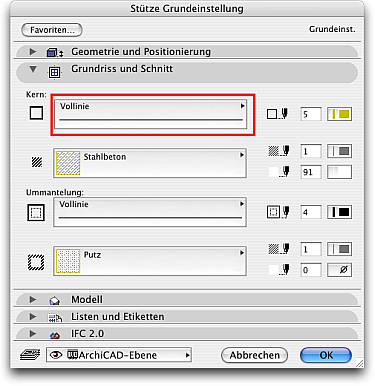Click the Putz background pen icon
The height and width of the screenshot is (386, 375).
(x=278, y=270)
